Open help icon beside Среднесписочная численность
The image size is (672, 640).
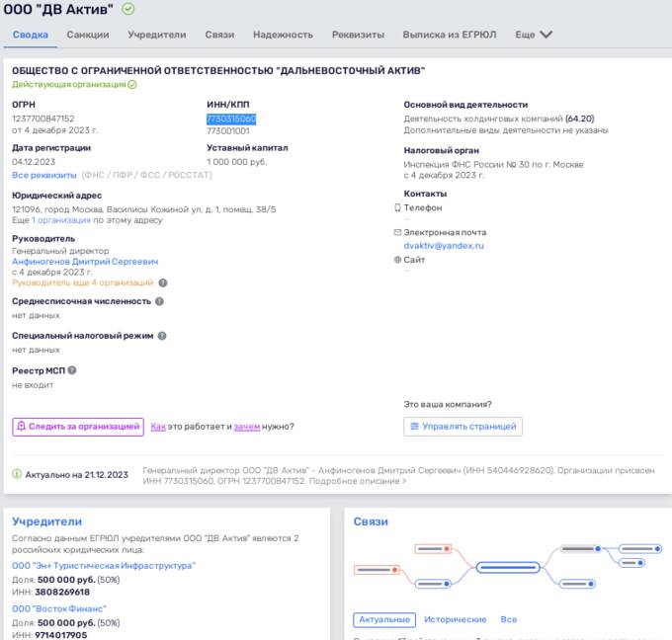[x=159, y=301]
